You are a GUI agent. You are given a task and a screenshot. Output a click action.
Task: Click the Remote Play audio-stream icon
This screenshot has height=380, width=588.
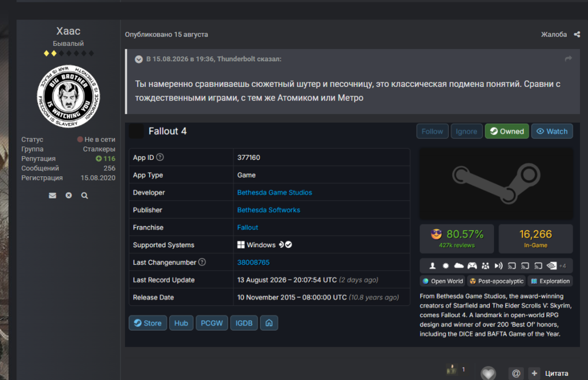(x=499, y=265)
